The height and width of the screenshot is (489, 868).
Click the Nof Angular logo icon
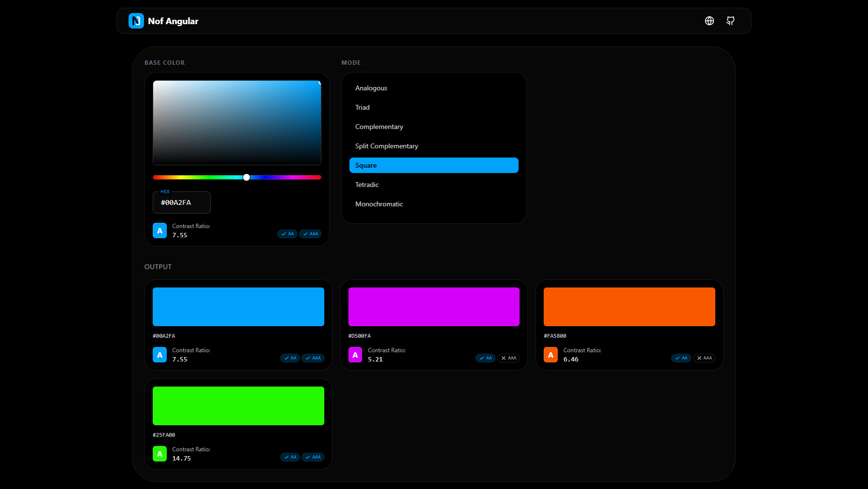point(136,21)
